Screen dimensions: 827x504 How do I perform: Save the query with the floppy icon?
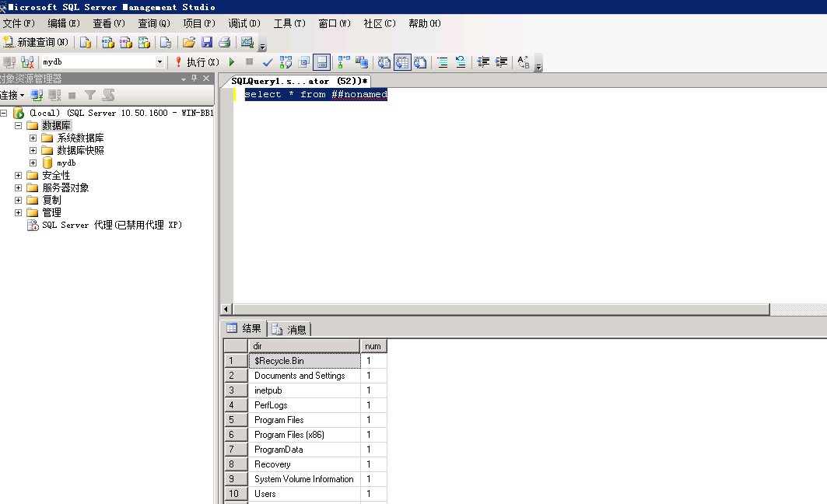coord(207,43)
